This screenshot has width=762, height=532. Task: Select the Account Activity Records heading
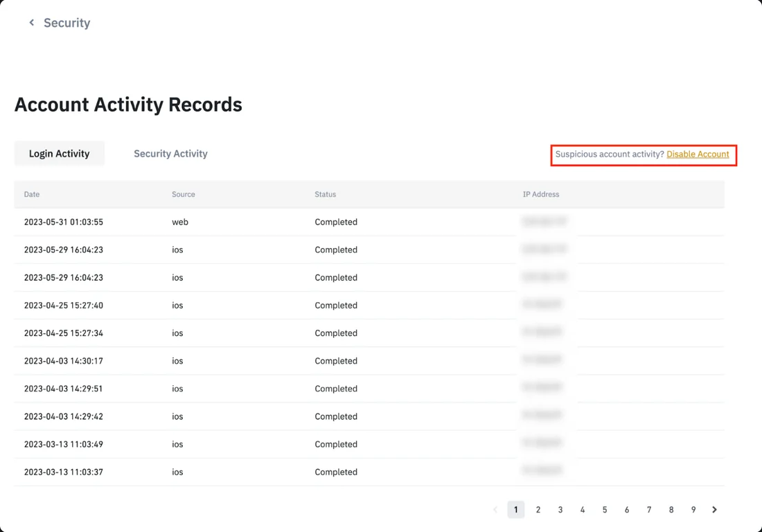click(x=128, y=105)
